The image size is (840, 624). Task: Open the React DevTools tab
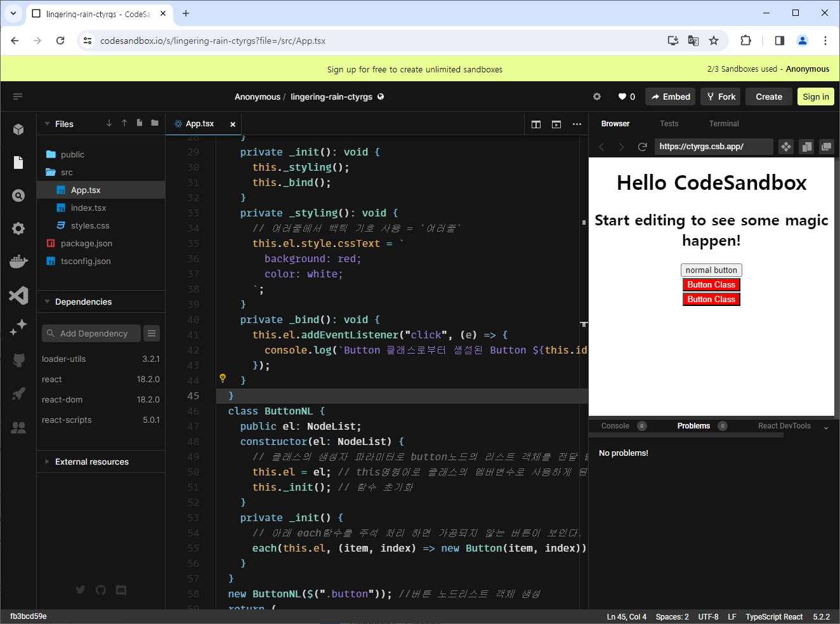784,426
